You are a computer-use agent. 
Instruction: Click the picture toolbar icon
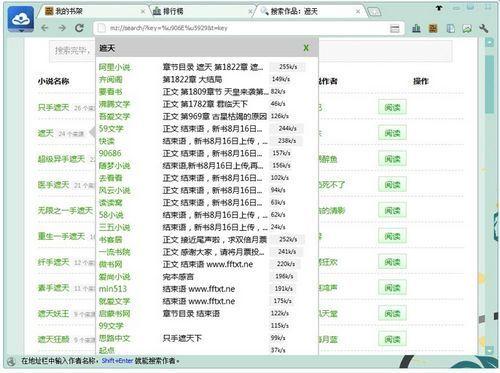click(x=467, y=29)
